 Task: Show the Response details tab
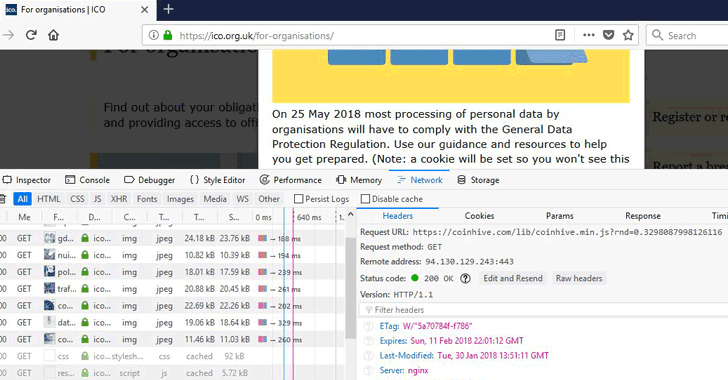(x=643, y=216)
